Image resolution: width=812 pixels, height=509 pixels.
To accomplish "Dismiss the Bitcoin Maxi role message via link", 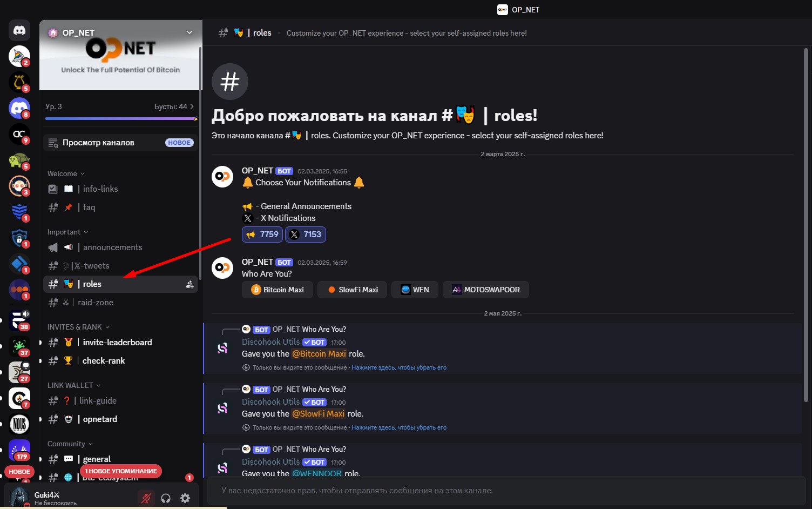I will pos(399,367).
